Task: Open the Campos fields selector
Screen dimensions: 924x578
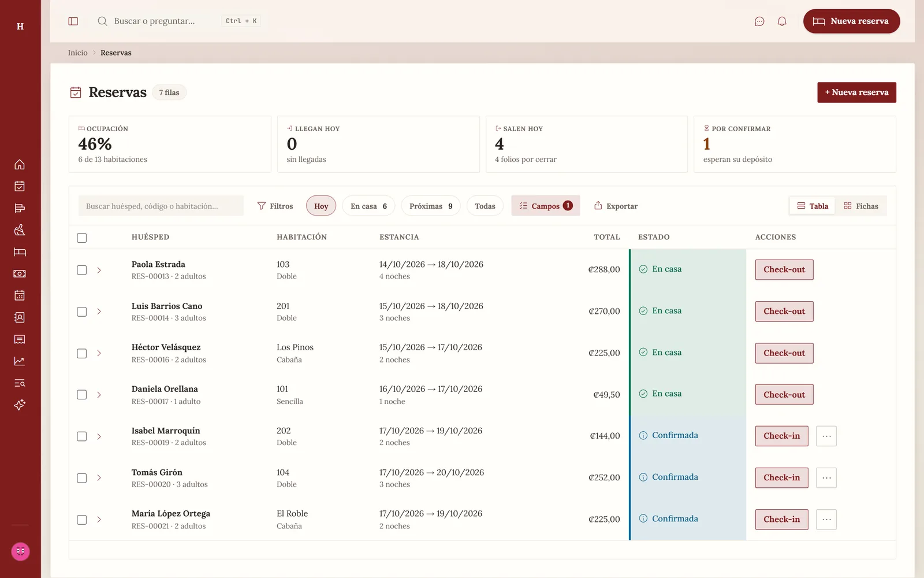Action: pos(546,206)
